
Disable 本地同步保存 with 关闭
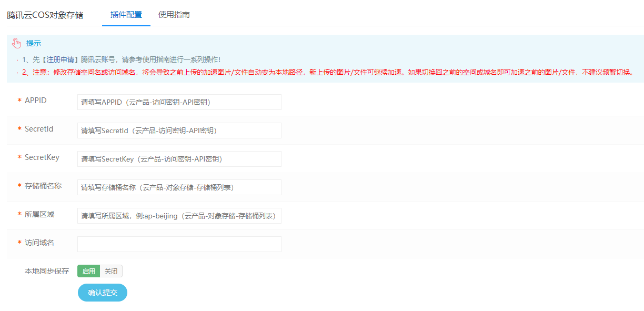(x=111, y=271)
